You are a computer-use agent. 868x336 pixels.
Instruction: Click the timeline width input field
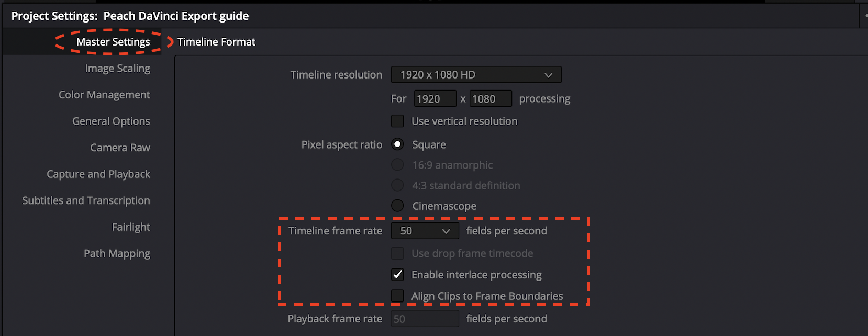pos(435,99)
